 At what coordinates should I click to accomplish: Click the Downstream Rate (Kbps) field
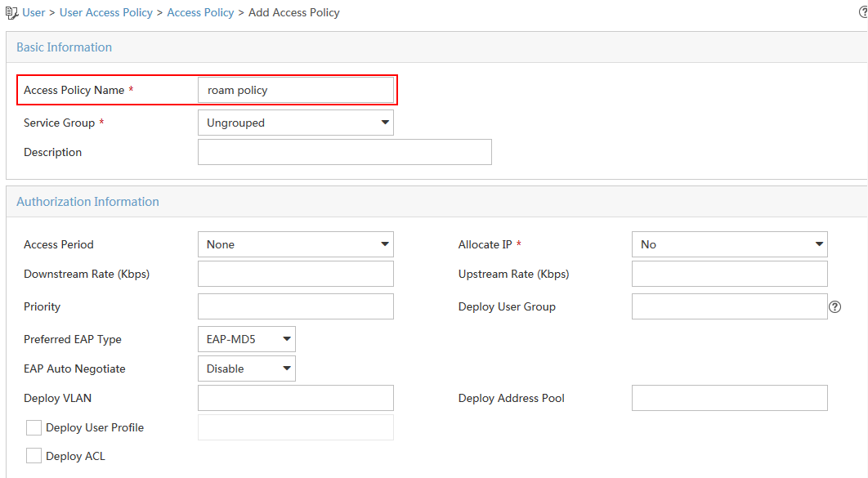tap(296, 274)
